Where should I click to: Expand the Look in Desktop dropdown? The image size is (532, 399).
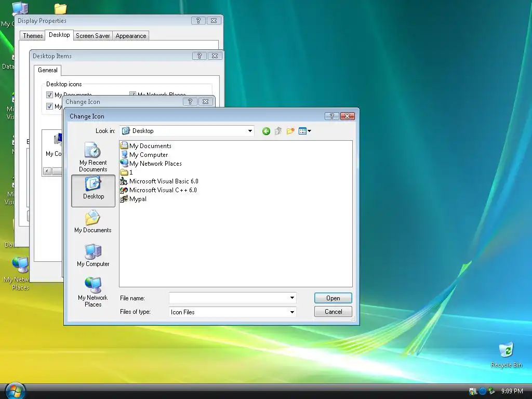click(250, 131)
